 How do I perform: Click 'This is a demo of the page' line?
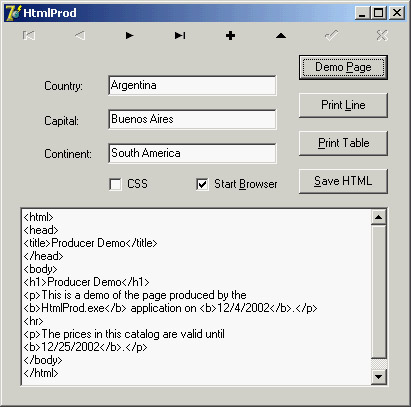(135, 295)
